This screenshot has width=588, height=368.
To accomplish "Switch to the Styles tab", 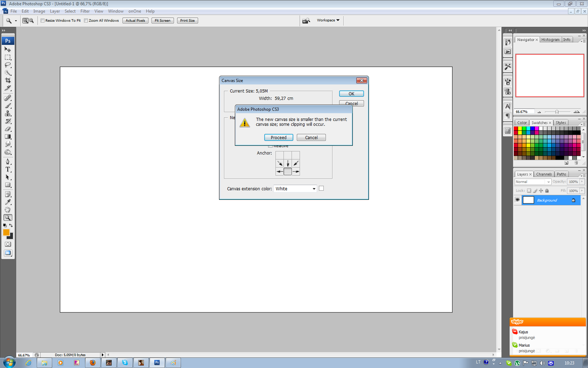I will [560, 123].
